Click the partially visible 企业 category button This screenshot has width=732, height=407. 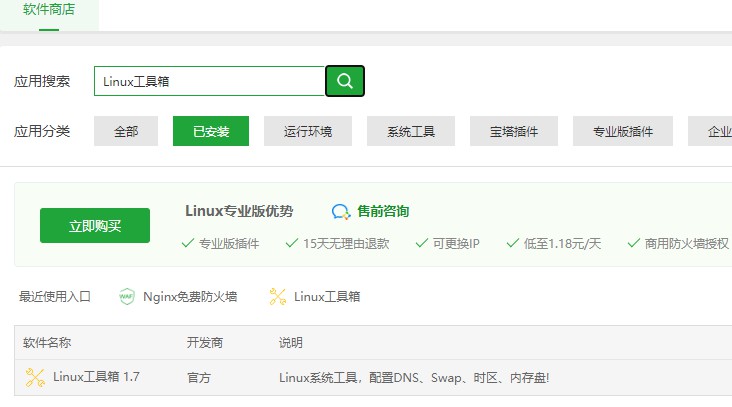click(710, 131)
